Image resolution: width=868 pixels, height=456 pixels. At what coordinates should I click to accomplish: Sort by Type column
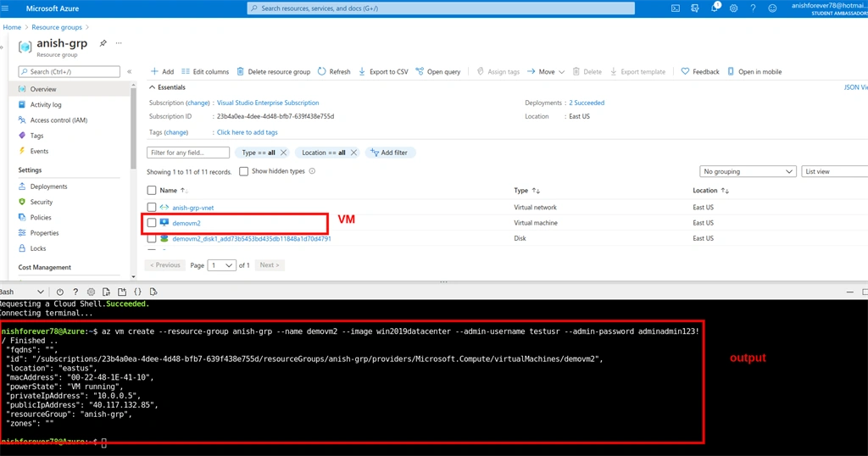(526, 191)
